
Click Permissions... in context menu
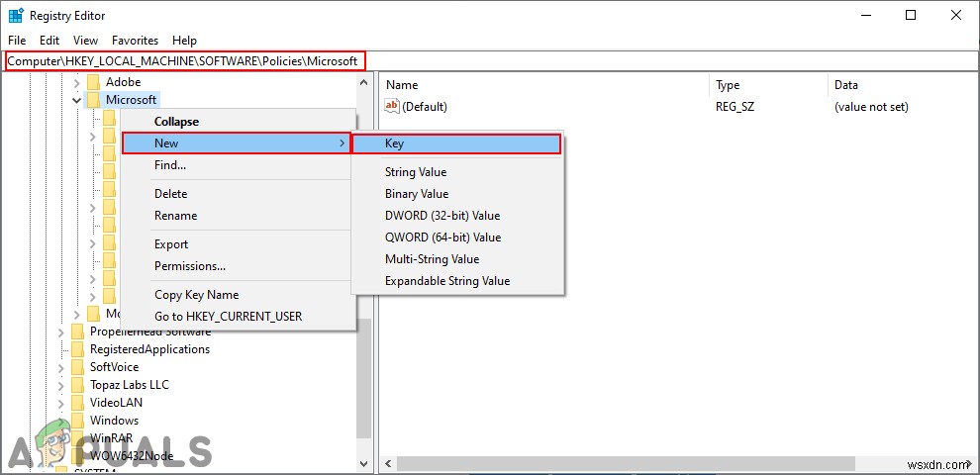(190, 266)
